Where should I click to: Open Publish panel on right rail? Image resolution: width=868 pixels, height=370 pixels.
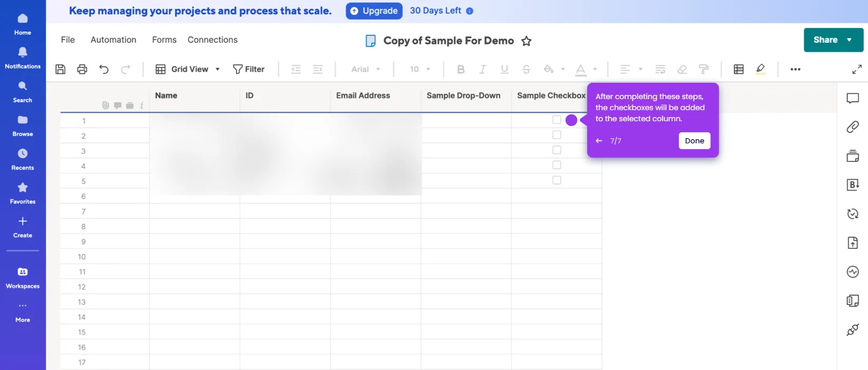click(x=853, y=243)
